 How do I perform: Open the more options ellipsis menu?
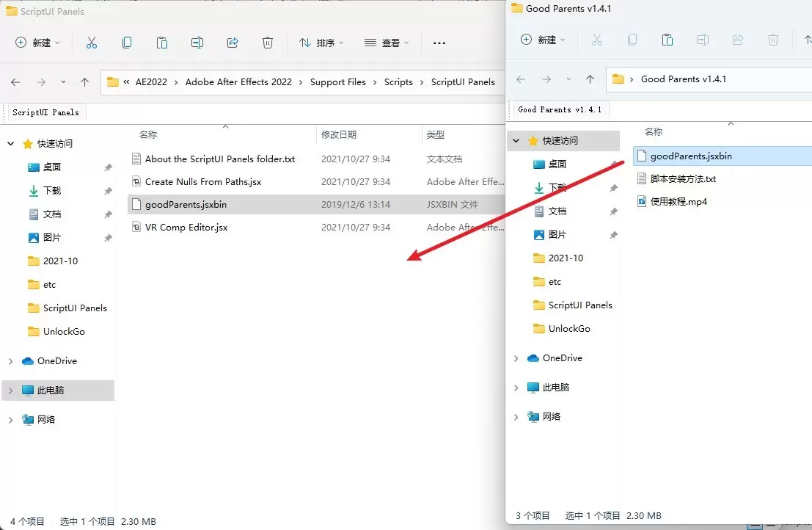pyautogui.click(x=439, y=43)
